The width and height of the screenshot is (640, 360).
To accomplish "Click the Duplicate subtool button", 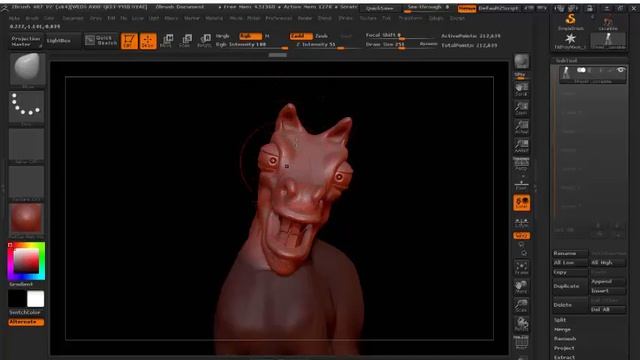I will 570,286.
